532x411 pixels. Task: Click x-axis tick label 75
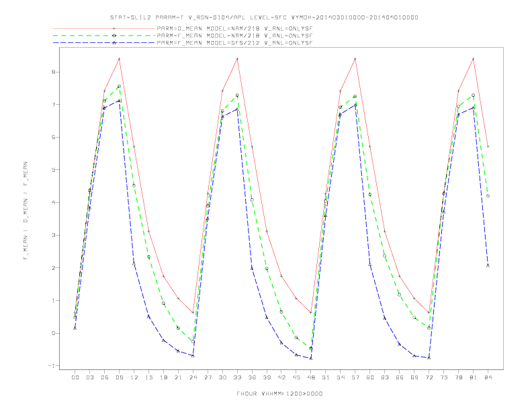coord(444,377)
